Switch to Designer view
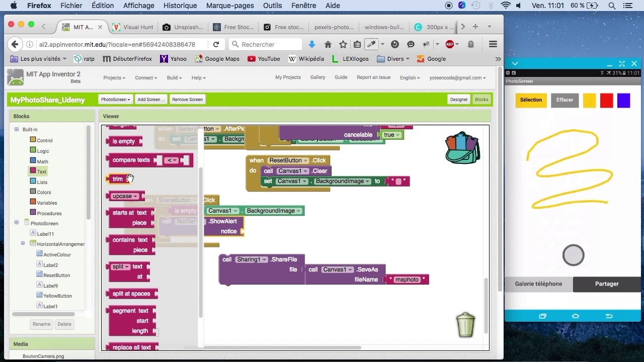644x362 pixels. [x=459, y=100]
